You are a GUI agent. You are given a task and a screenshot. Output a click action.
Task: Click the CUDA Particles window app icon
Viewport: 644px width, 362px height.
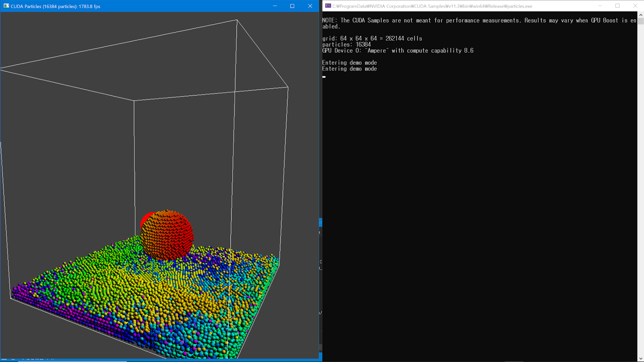coord(6,6)
